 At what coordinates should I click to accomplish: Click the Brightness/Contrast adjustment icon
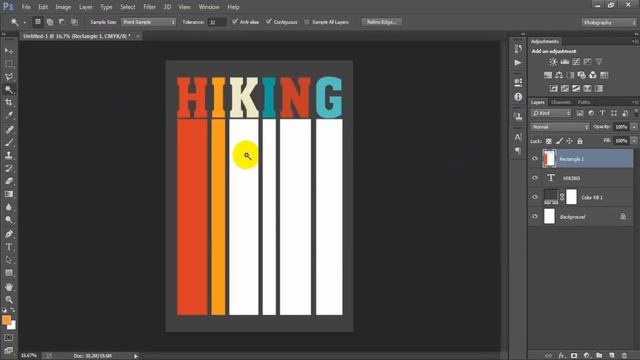(x=553, y=62)
